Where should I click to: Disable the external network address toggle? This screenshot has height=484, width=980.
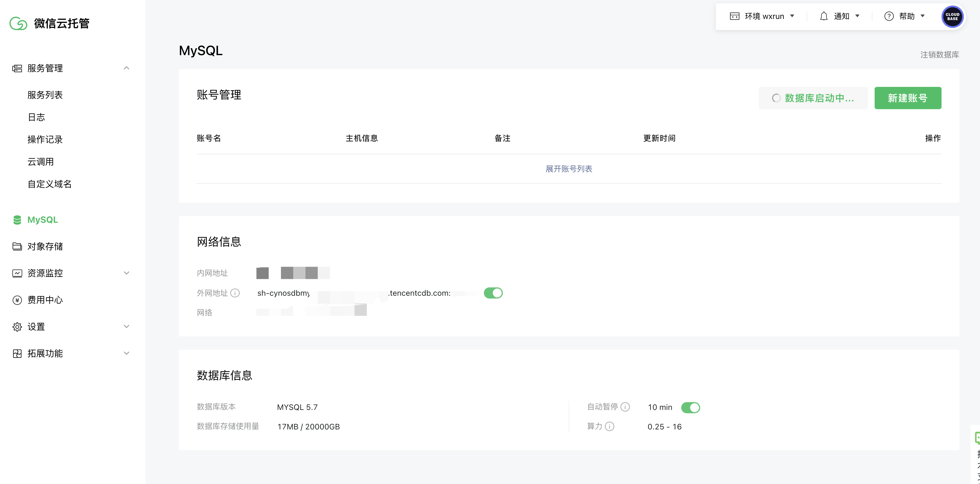(x=493, y=293)
